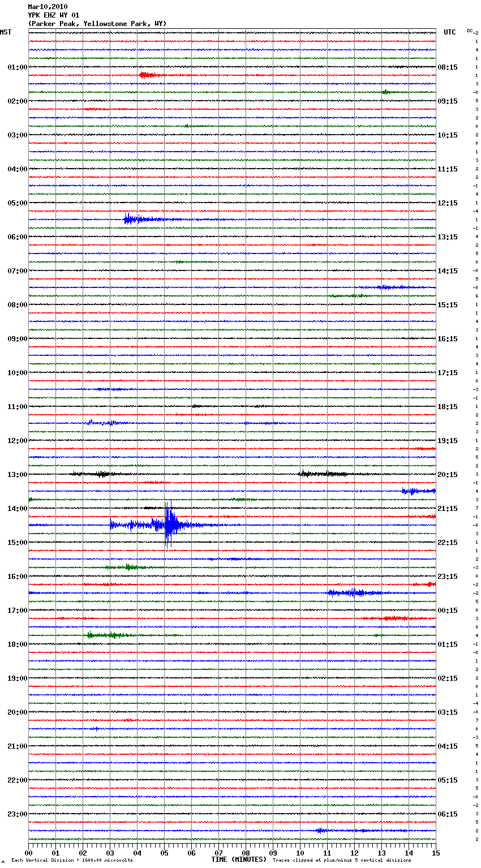This screenshot has width=481, height=868.
Task: Click the bottom axis minute tick label 08
Action: click(246, 853)
